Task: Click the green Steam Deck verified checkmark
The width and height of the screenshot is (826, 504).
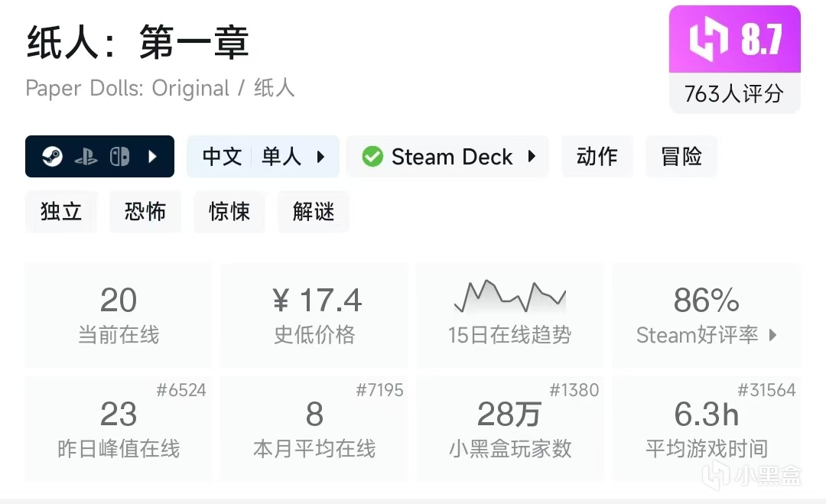Action: pyautogui.click(x=372, y=157)
